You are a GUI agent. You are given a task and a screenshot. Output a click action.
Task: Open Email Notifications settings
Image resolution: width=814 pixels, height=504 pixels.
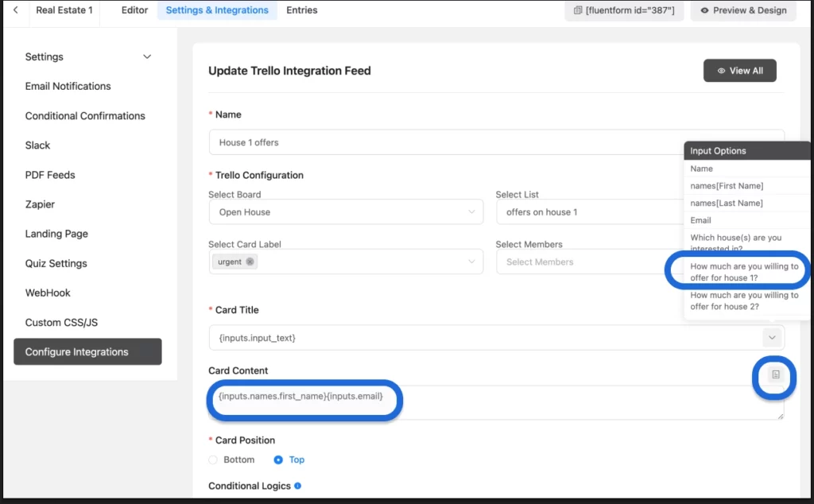pos(68,86)
